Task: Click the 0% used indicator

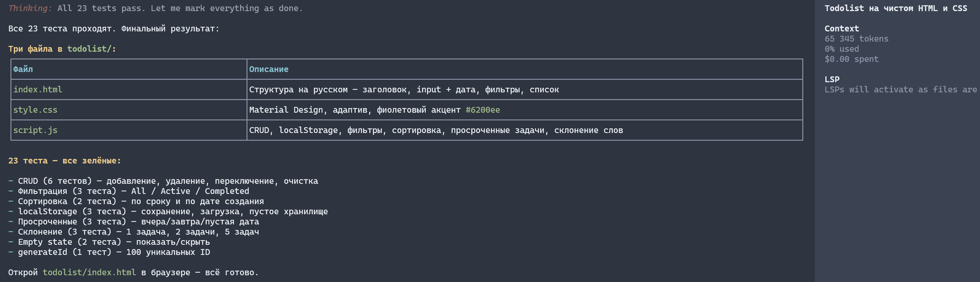Action: click(842, 49)
